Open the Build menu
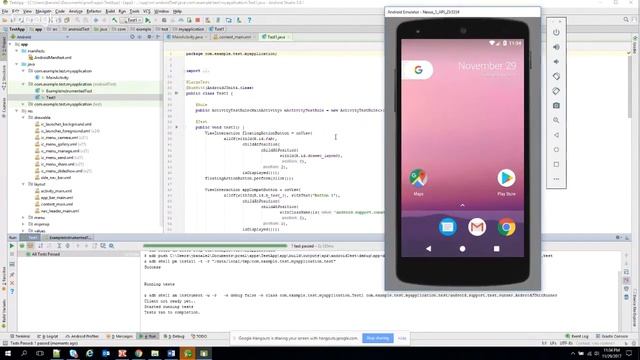Screen dimensions: 640x360 (110, 11)
